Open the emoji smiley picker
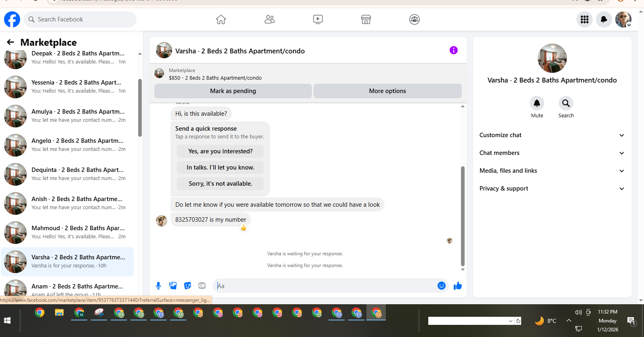 click(x=442, y=286)
